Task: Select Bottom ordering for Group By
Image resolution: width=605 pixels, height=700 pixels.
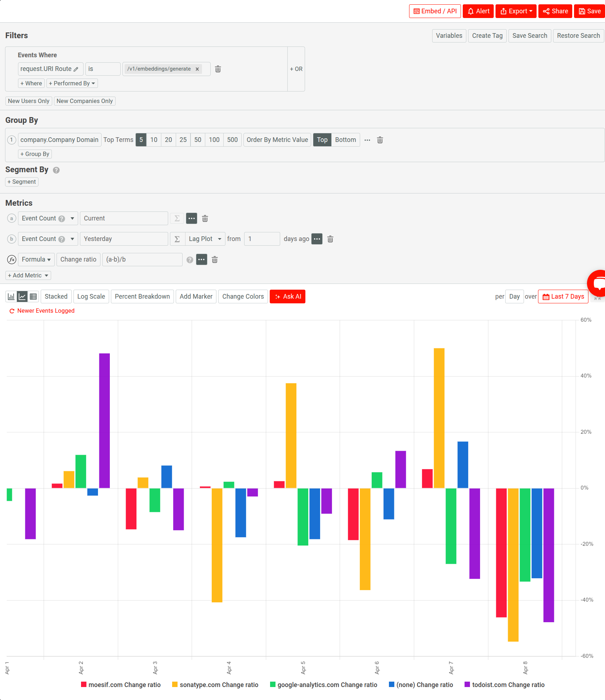Action: [345, 140]
